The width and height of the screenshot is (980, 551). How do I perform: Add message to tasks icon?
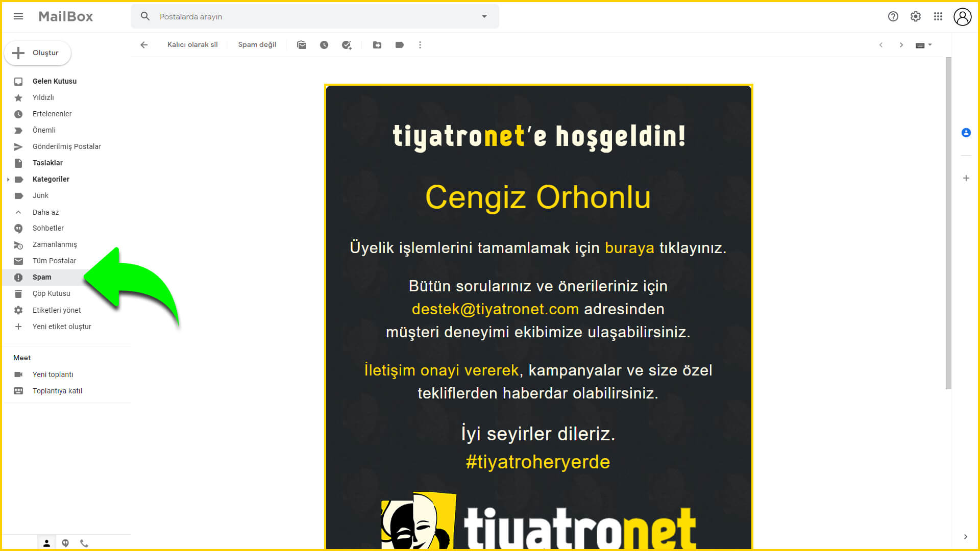coord(347,45)
